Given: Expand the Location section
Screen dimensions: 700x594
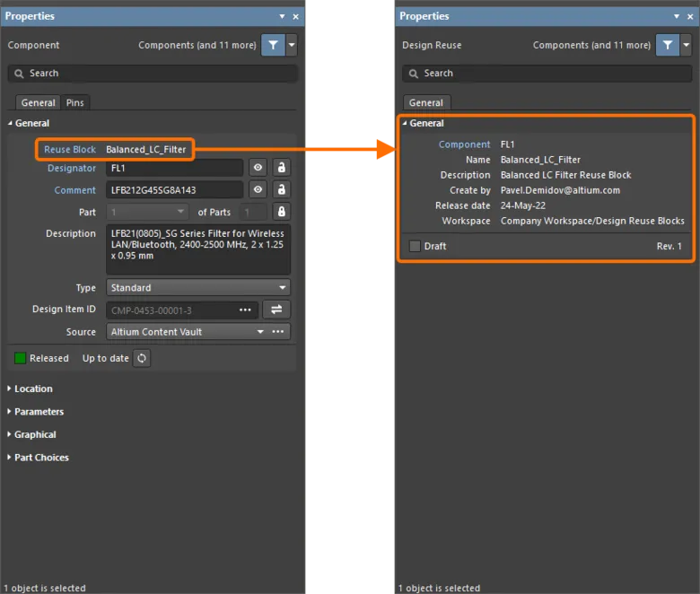Looking at the screenshot, I should point(30,389).
